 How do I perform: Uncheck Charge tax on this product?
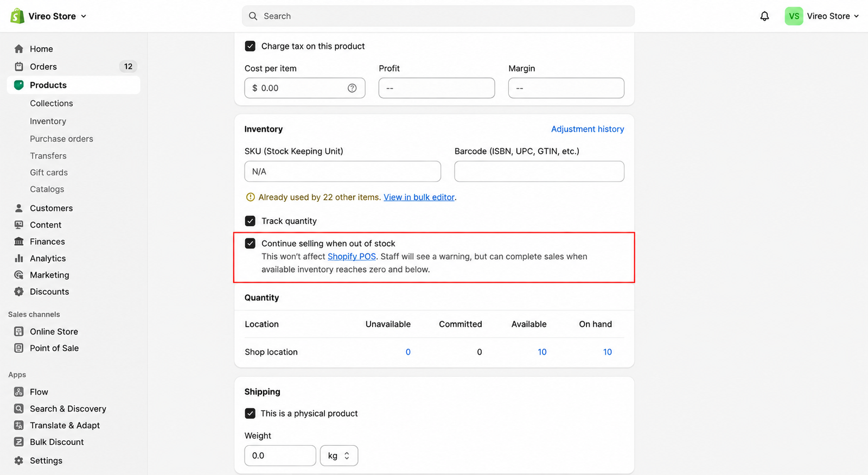[x=250, y=46]
